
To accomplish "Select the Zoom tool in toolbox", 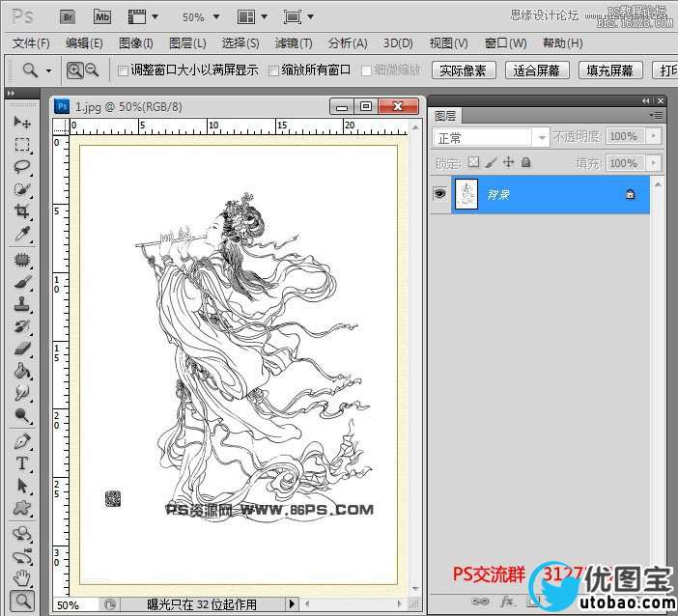I will pyautogui.click(x=21, y=601).
